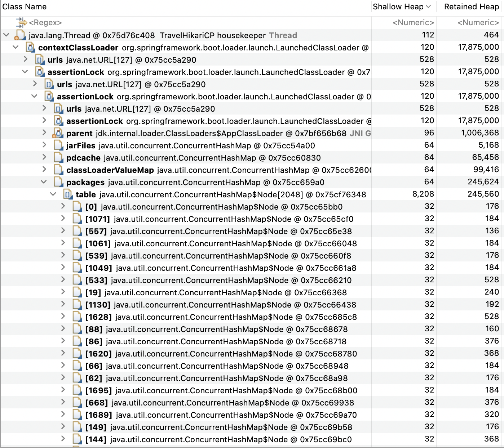Click the icon for node [66]
504x448 pixels.
tap(77, 366)
